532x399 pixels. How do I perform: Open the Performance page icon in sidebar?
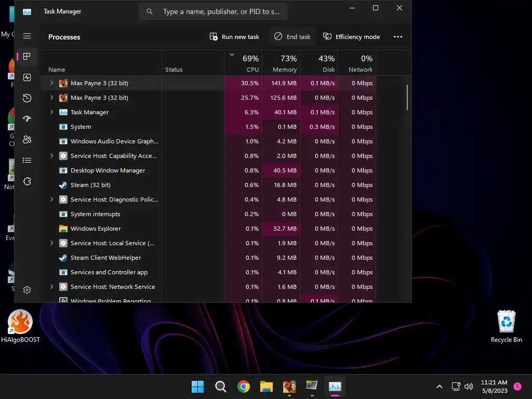tap(27, 77)
